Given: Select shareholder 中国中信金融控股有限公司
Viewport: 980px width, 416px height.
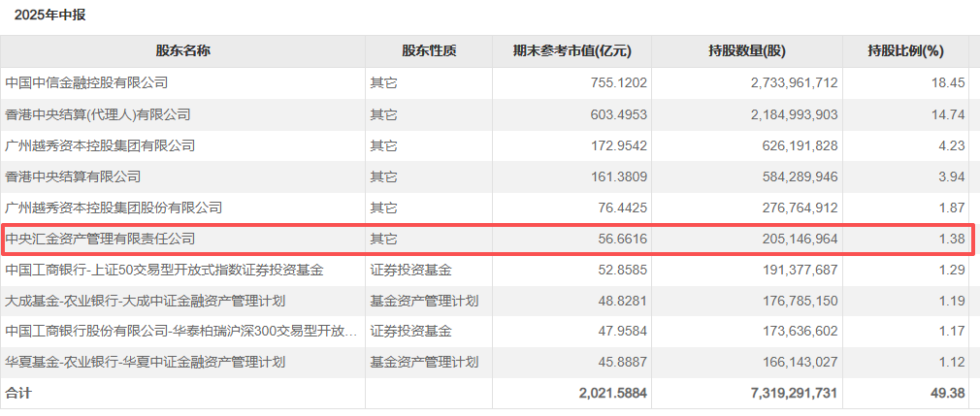Looking at the screenshot, I should (87, 83).
